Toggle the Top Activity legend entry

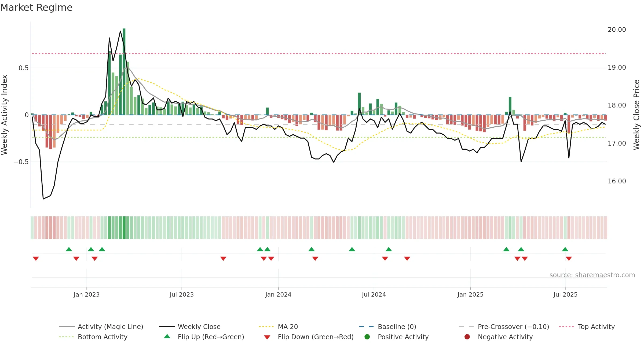[x=587, y=327]
